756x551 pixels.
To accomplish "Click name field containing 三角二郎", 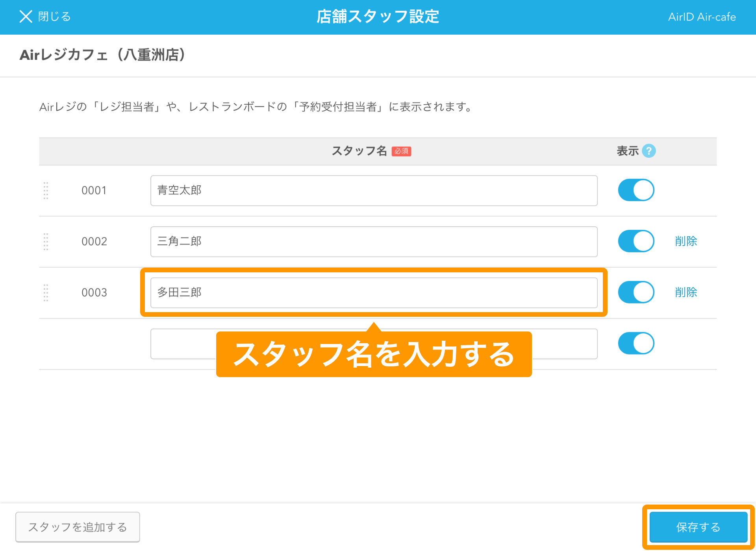I will 373,241.
